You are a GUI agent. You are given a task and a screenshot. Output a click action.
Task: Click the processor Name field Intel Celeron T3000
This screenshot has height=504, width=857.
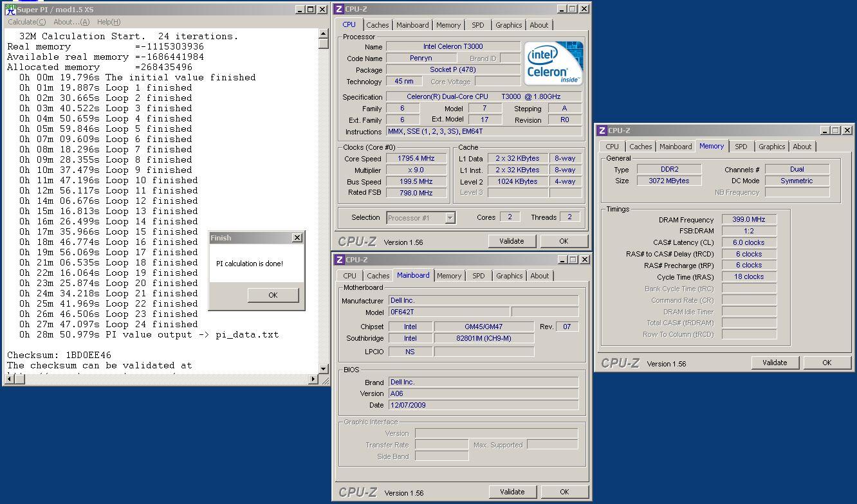pyautogui.click(x=453, y=46)
